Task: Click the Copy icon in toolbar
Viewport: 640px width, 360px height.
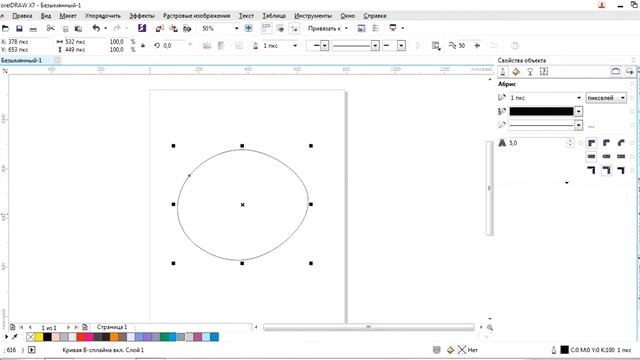Action: (65, 29)
